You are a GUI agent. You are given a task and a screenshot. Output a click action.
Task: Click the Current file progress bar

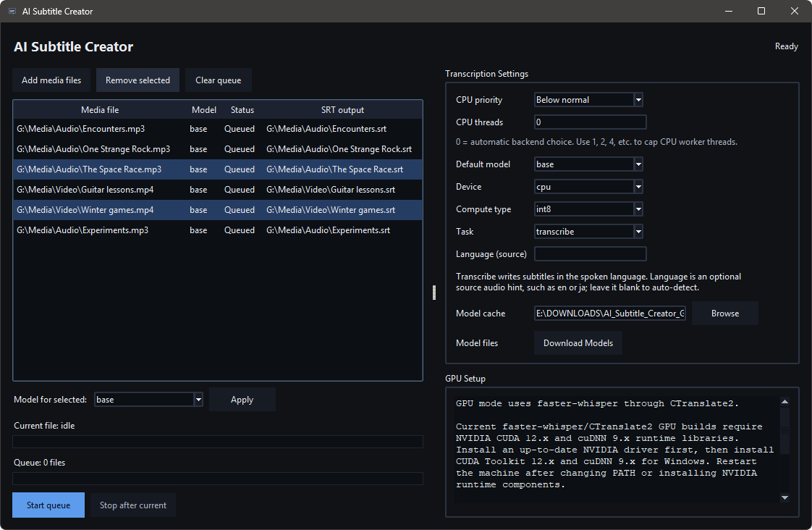tap(218, 442)
